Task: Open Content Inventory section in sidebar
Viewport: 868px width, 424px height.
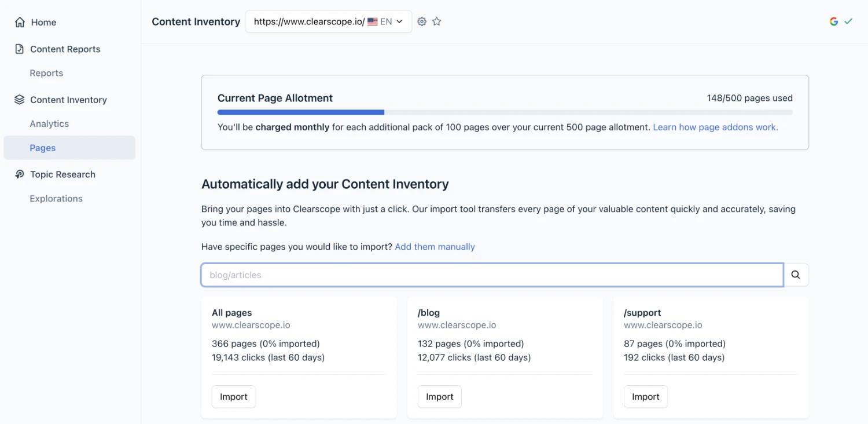Action: (68, 100)
